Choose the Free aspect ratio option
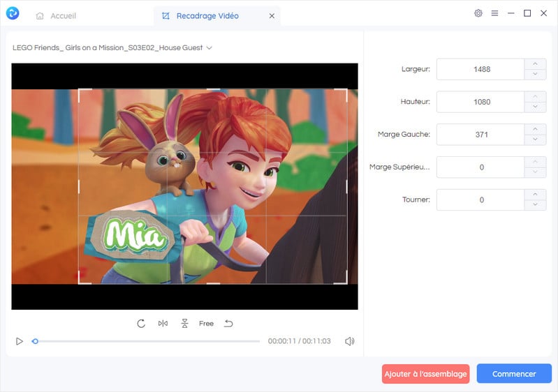Viewport: 558px width, 392px height. point(207,324)
